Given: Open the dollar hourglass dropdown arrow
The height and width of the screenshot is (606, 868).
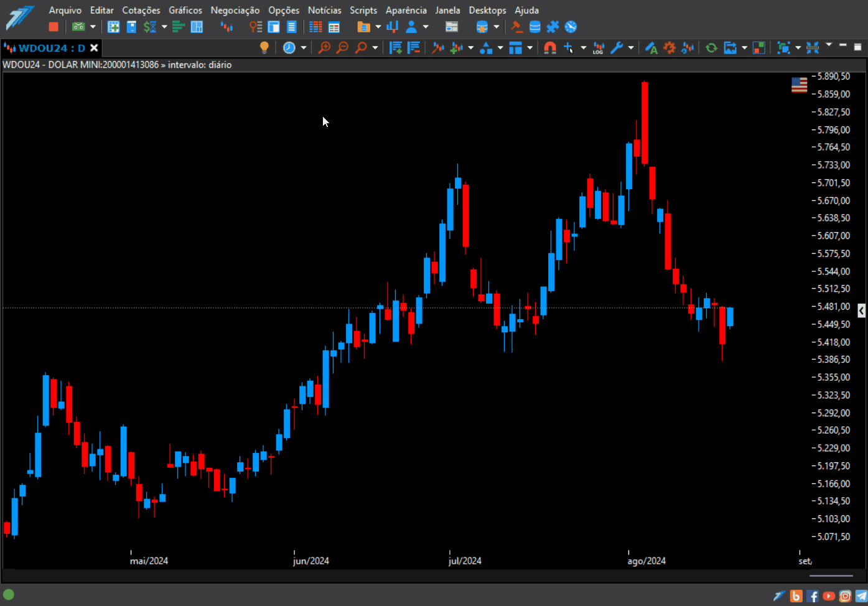Looking at the screenshot, I should coord(164,27).
